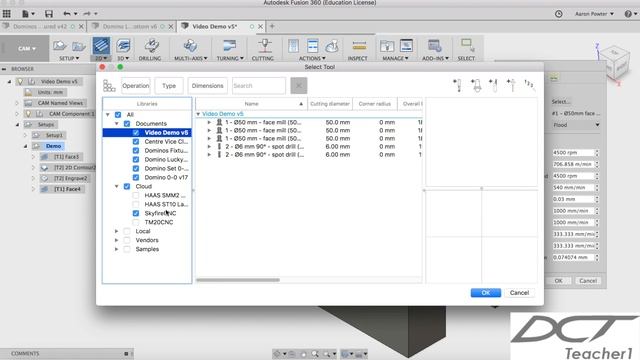This screenshot has height=360, width=640.
Task: Click the Add-Ins toolbar icon
Action: [435, 45]
